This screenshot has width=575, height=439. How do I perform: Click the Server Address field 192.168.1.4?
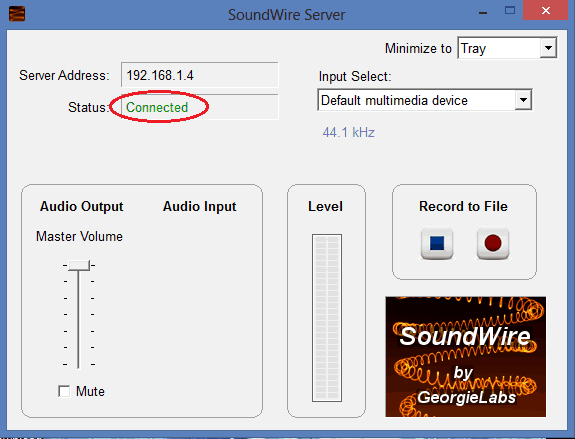tap(199, 75)
